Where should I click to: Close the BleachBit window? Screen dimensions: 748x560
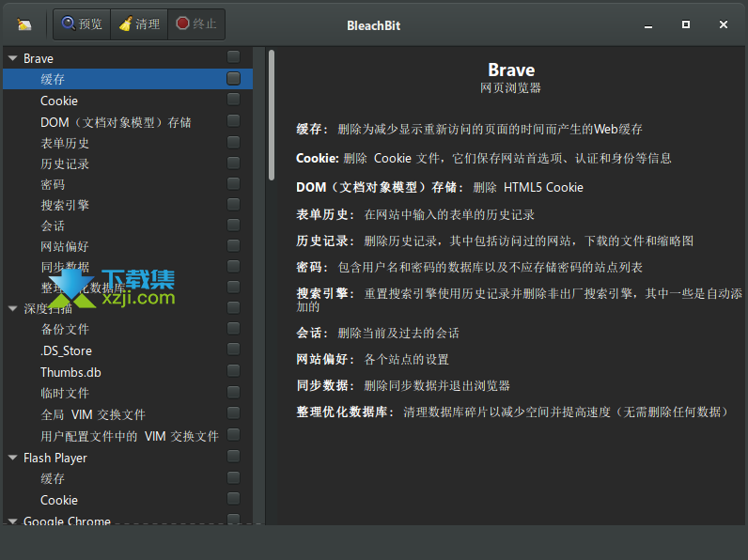pyautogui.click(x=724, y=24)
